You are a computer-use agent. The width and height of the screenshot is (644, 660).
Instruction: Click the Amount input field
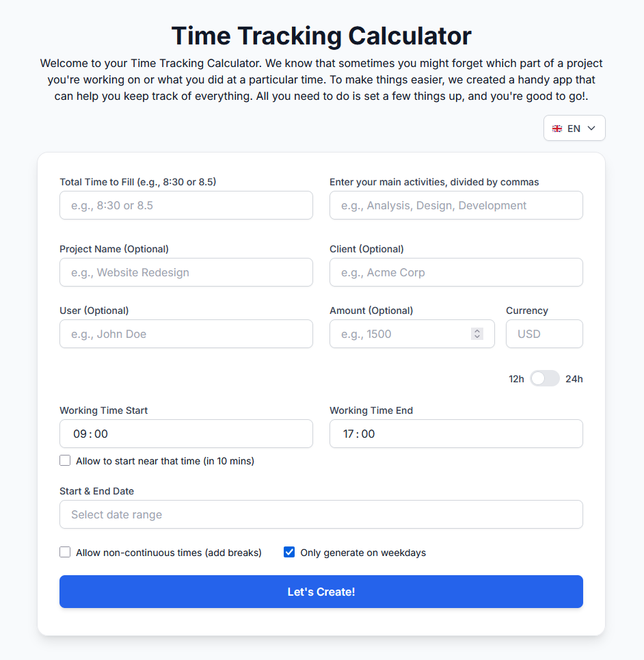397,334
